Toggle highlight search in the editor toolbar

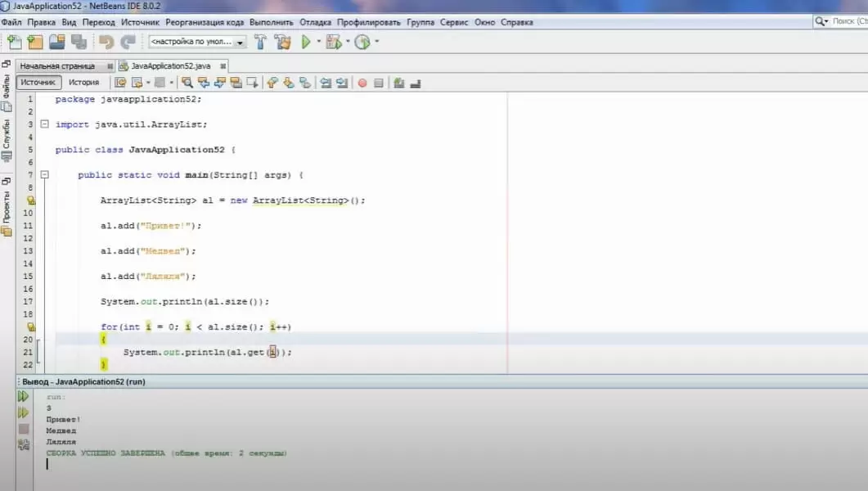pyautogui.click(x=188, y=83)
